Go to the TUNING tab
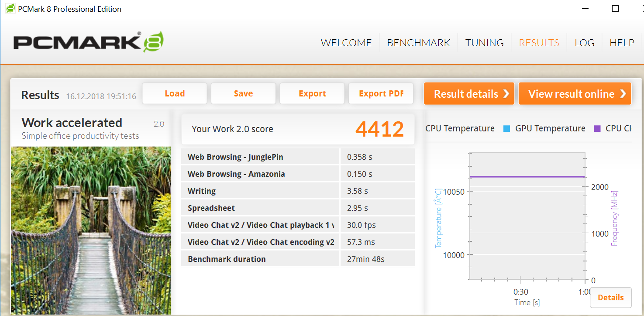644x316 pixels. point(485,43)
